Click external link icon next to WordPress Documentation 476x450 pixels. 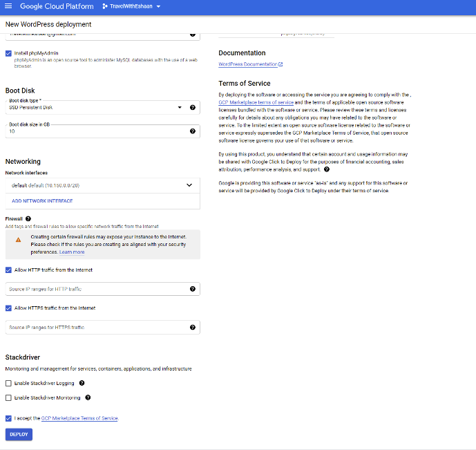click(280, 64)
